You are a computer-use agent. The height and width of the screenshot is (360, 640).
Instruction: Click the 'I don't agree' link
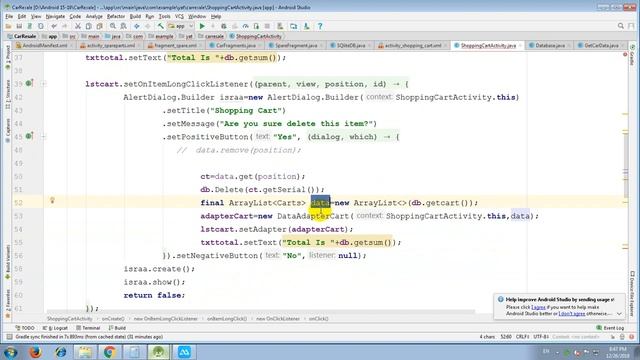point(571,313)
